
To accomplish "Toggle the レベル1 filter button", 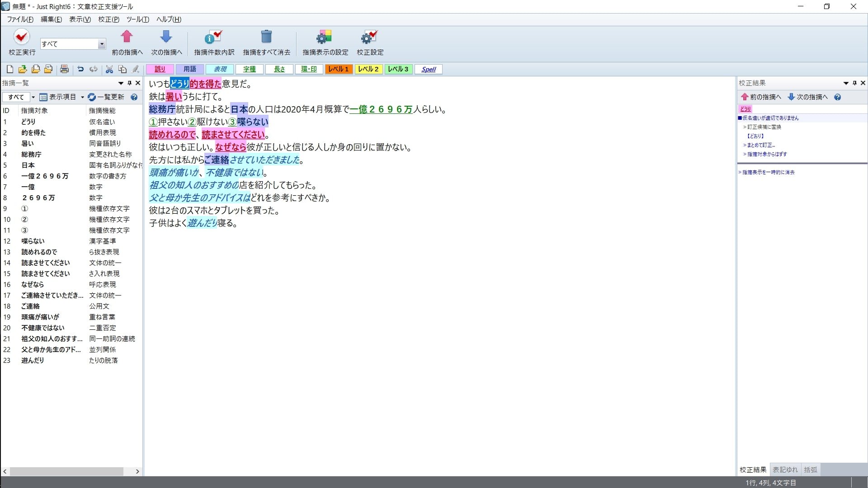I will point(339,69).
